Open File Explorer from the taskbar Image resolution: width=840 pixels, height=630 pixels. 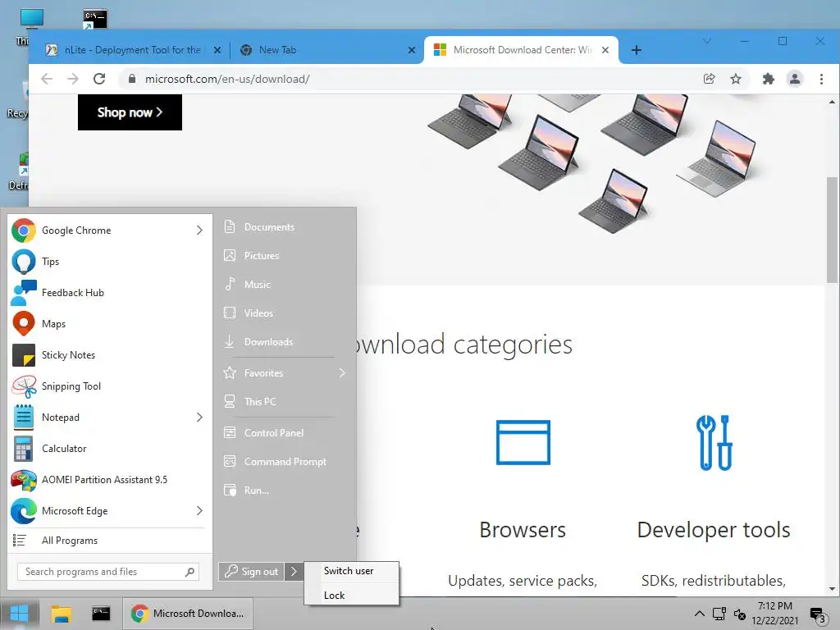[61, 614]
